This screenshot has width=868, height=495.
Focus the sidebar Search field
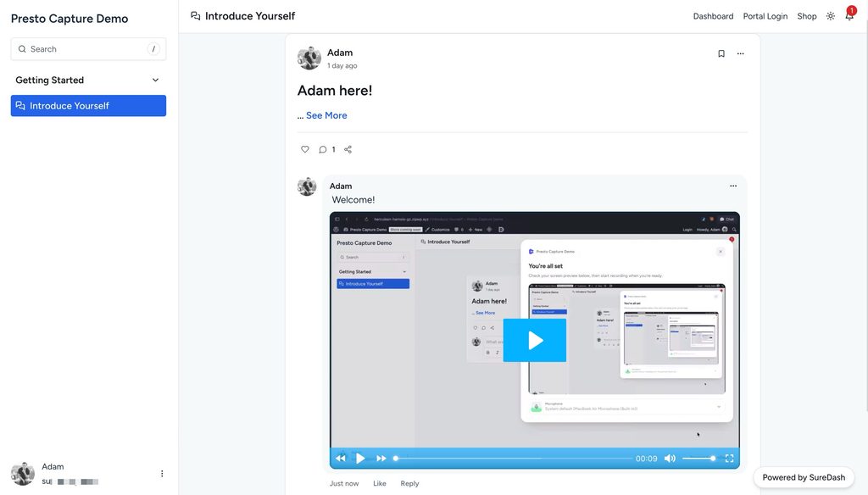88,49
